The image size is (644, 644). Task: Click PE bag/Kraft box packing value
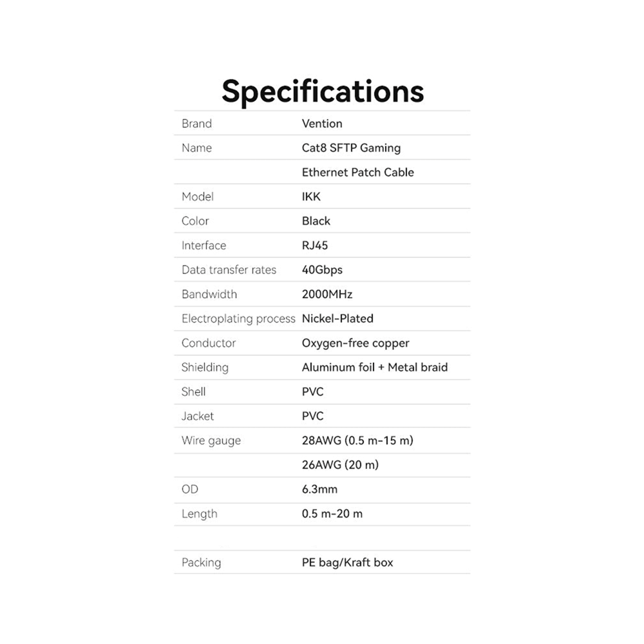click(x=347, y=563)
